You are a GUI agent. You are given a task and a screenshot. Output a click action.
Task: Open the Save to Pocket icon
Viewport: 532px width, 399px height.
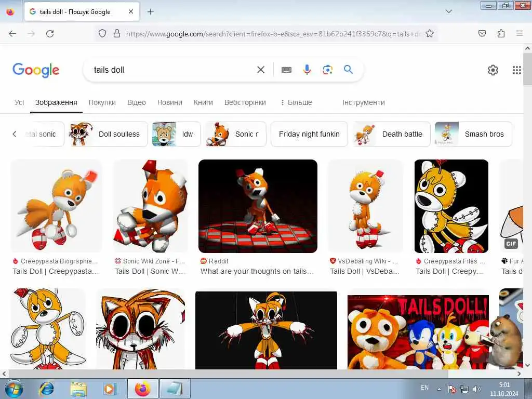click(482, 33)
